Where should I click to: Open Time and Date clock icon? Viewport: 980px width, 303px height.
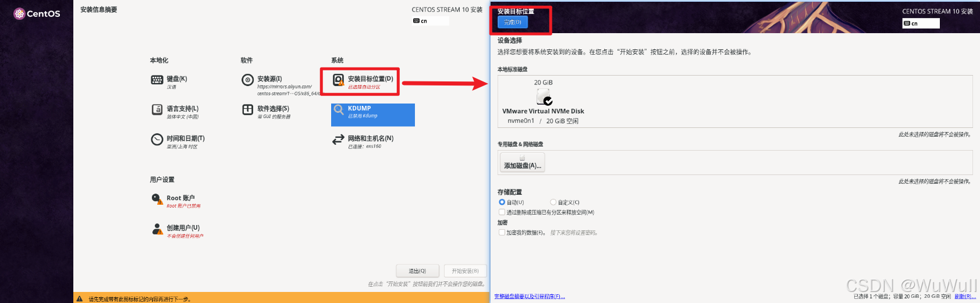157,140
